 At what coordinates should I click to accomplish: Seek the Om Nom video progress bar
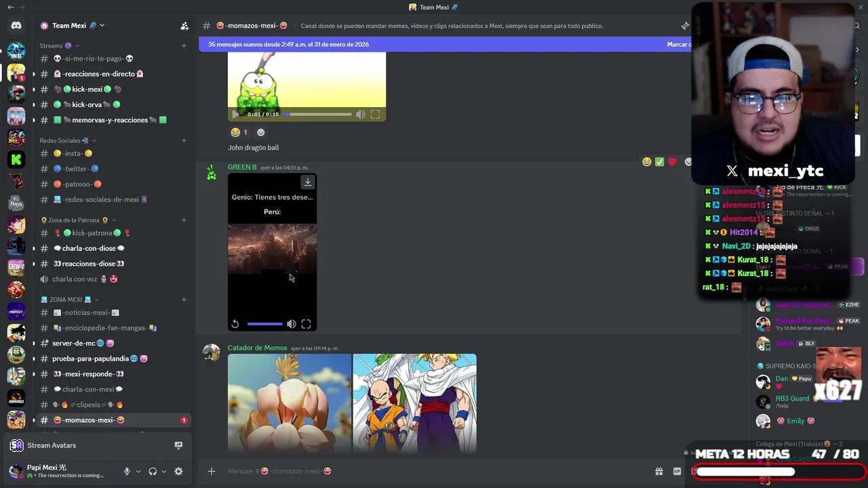coord(317,115)
